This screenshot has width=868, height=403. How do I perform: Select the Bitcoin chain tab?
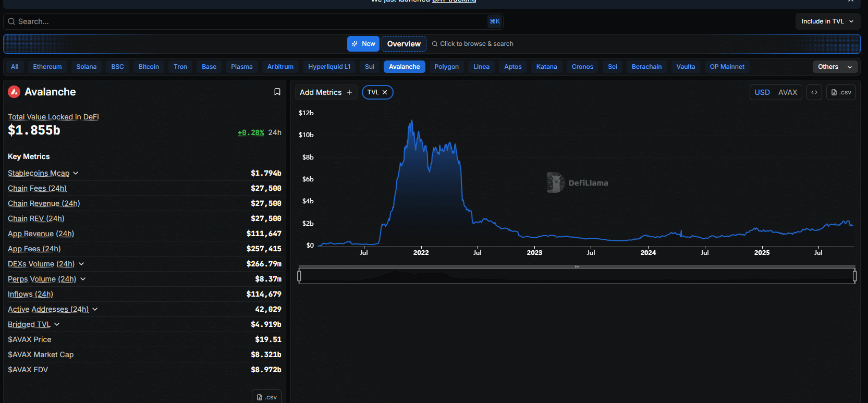click(x=149, y=67)
